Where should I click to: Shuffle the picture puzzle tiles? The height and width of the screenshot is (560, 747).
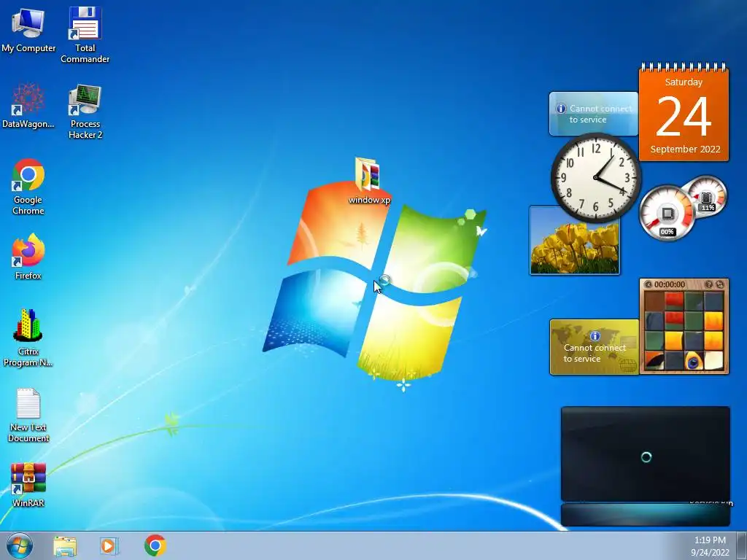[x=719, y=284]
